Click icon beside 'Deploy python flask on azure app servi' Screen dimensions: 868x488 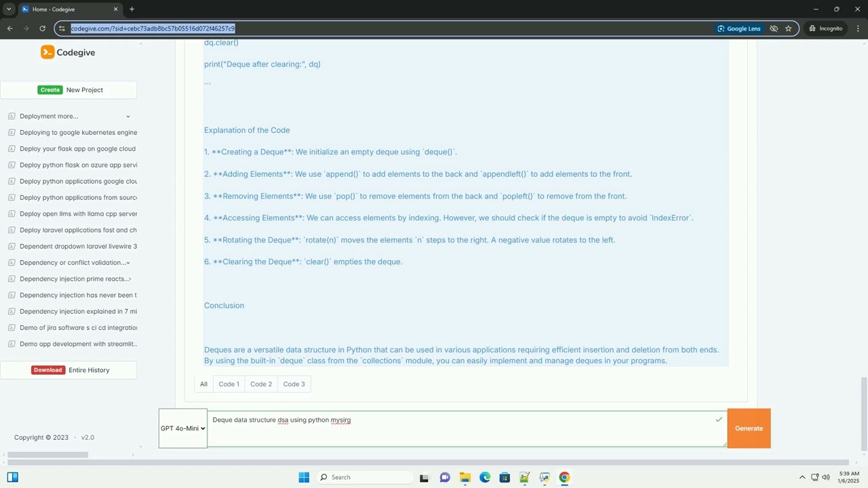click(x=12, y=165)
